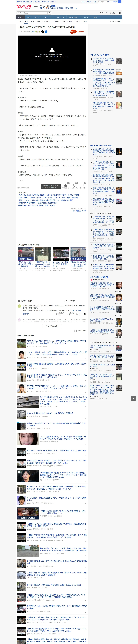
Task: Click the comment count icon showing 87
Action: click(x=33, y=32)
